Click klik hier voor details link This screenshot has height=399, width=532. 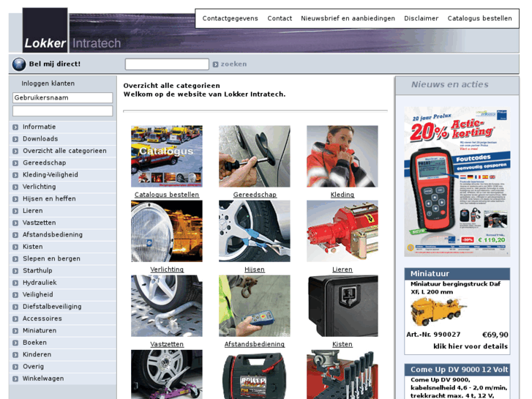point(471,346)
